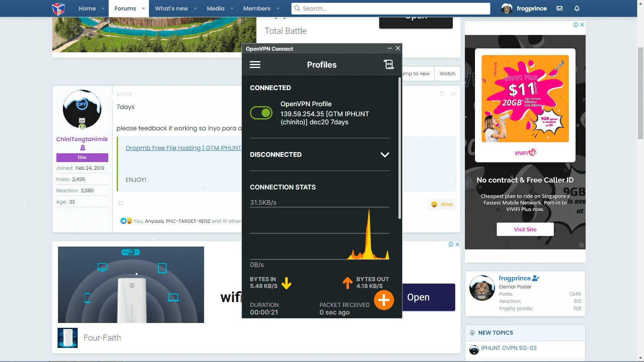644x362 pixels.
Task: Click the Bytes Out up-arrow icon
Action: [347, 283]
